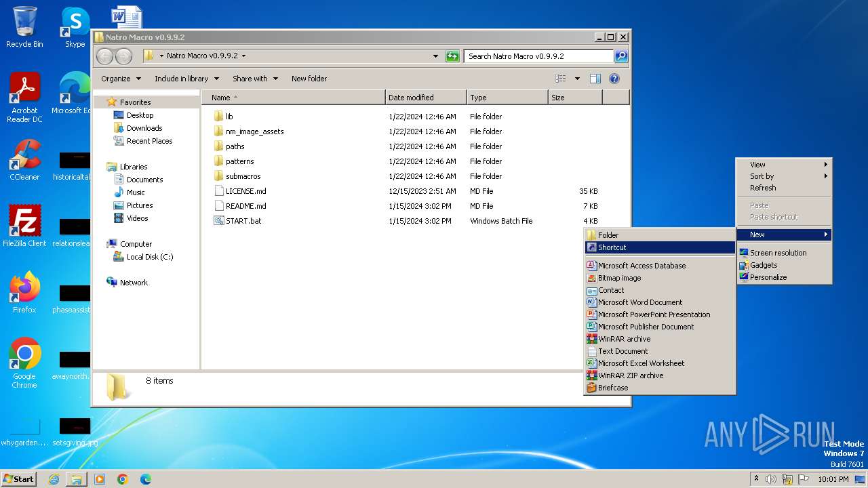Open the CCleaner desktop shortcut
The width and height of the screenshot is (868, 488).
[x=24, y=160]
